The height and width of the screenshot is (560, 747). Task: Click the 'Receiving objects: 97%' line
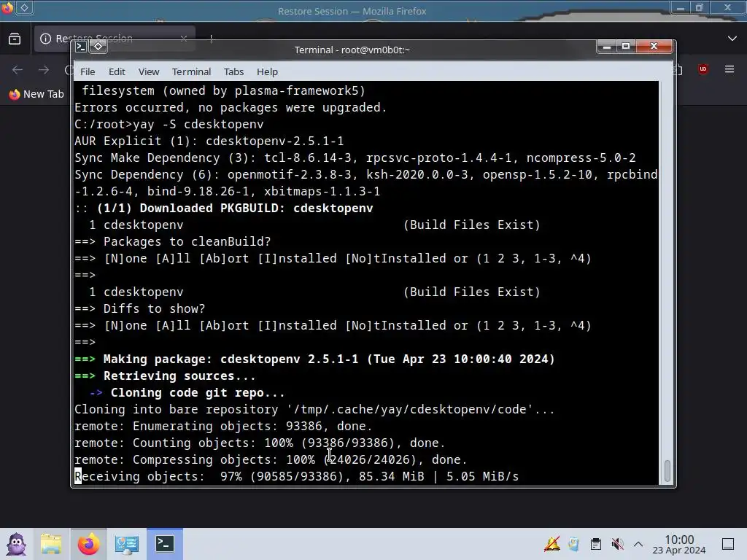click(x=296, y=476)
